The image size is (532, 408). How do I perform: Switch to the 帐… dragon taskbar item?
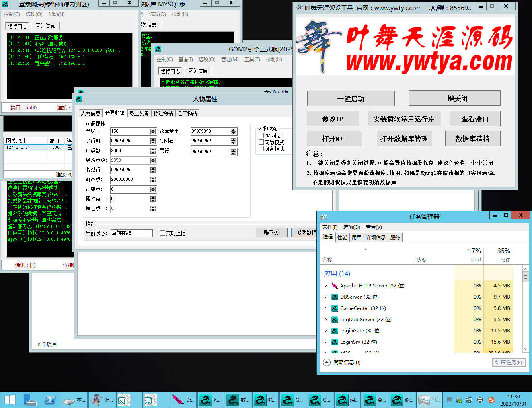pyautogui.click(x=266, y=400)
